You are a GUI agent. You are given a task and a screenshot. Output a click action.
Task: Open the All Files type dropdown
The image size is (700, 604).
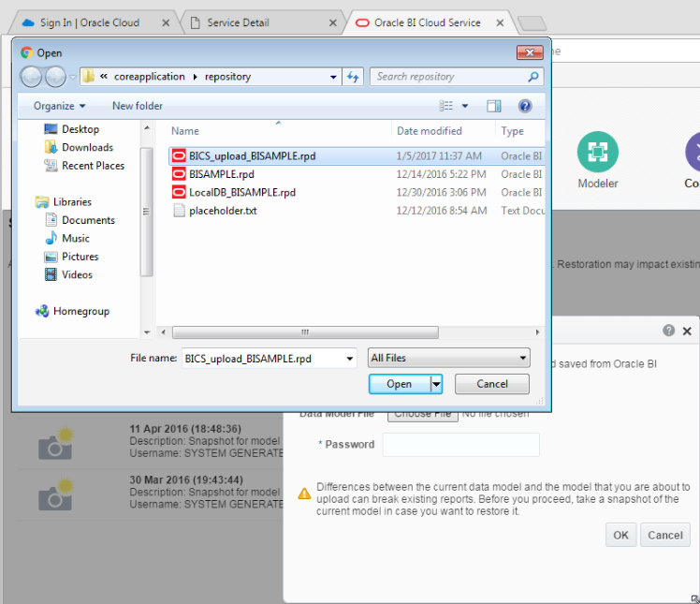pos(449,358)
